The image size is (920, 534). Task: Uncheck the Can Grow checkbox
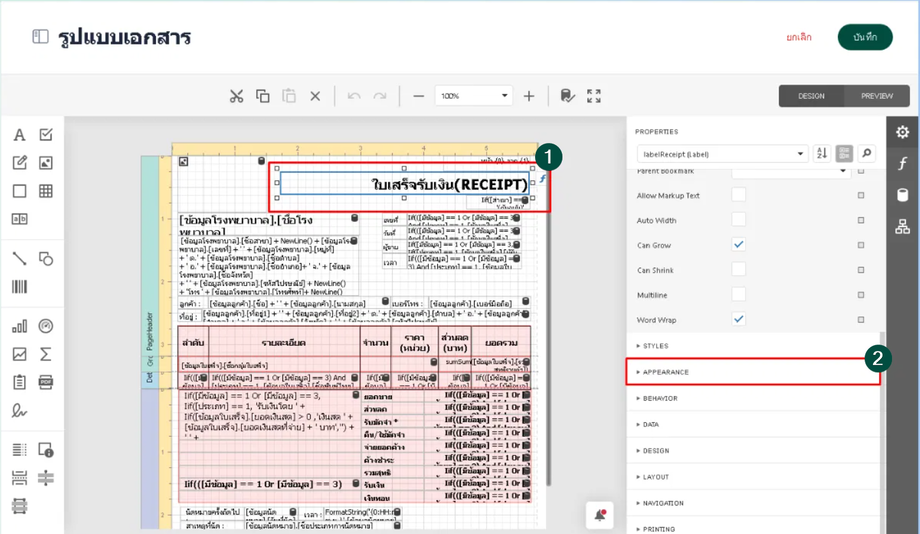click(739, 244)
